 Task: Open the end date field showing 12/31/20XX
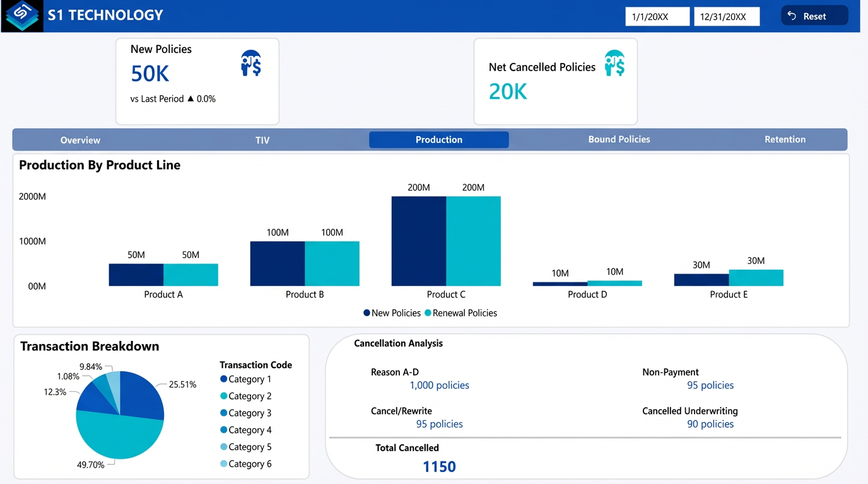point(727,16)
